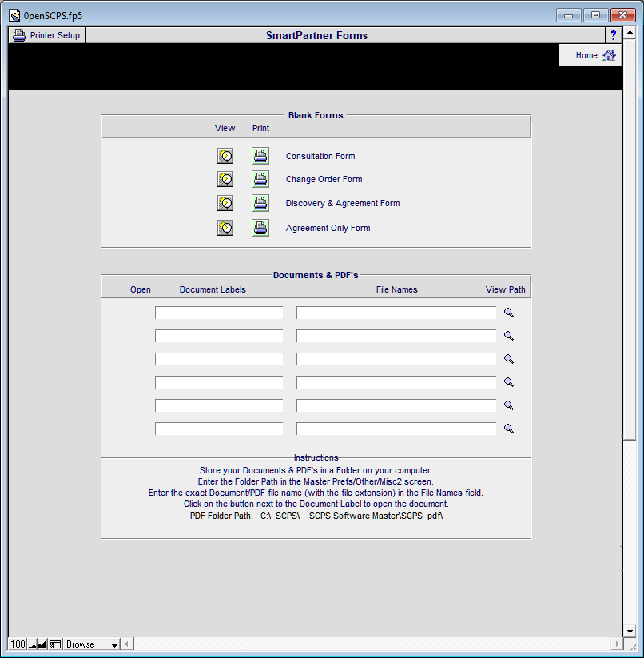Click the "Agreement Only Form" label

[328, 228]
